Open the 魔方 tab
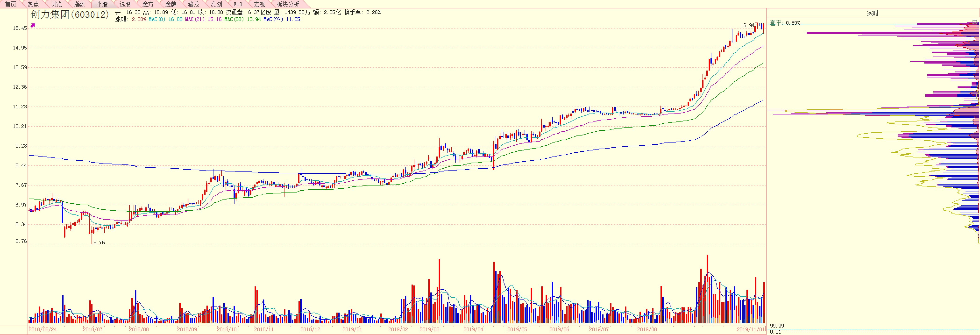 [x=148, y=4]
